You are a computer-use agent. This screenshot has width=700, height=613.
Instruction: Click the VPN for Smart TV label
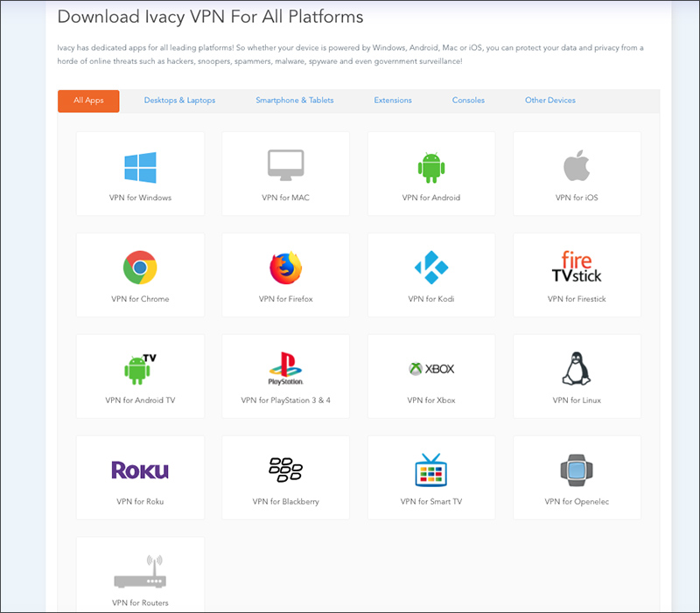(431, 501)
